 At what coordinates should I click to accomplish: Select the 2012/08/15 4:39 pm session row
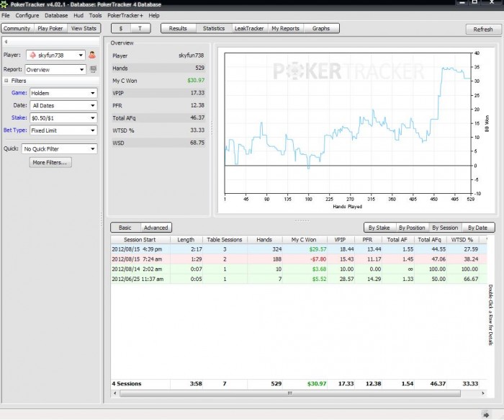pos(299,249)
